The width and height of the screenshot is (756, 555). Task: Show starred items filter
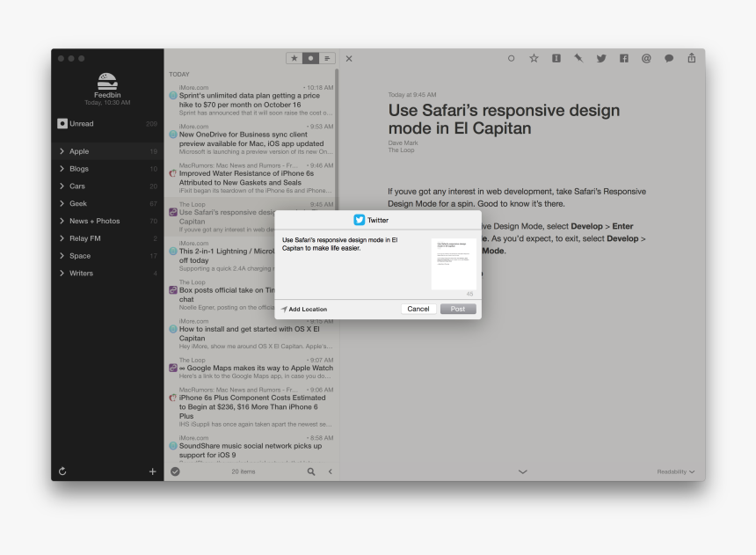click(x=294, y=58)
